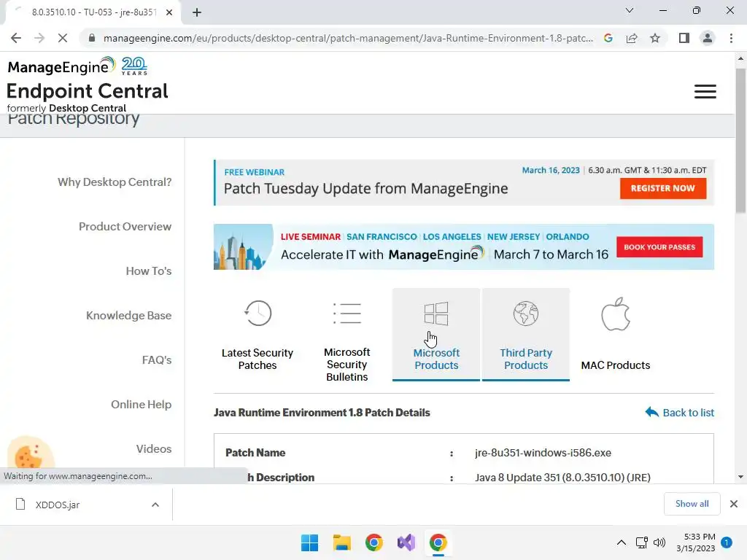Click the Endpoint Central heading
Image resolution: width=747 pixels, height=560 pixels.
[x=88, y=91]
